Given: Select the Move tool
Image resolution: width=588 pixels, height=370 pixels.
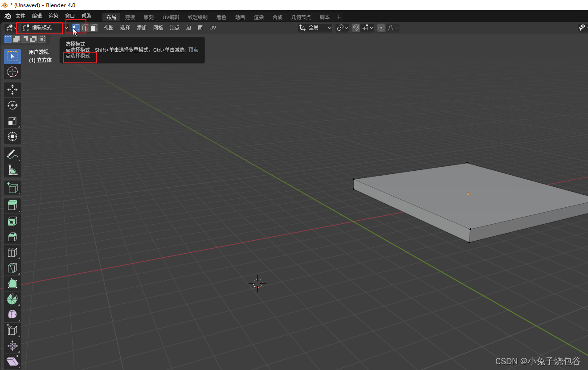Looking at the screenshot, I should point(12,90).
